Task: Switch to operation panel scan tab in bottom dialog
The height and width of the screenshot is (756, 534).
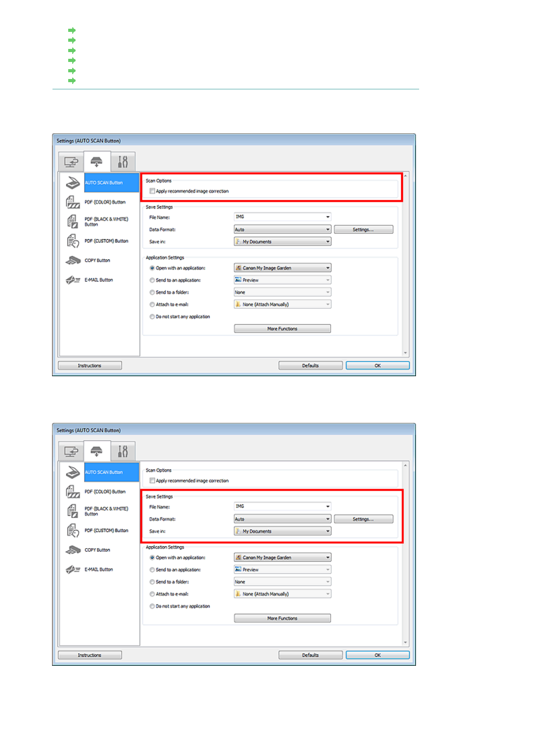Action: [x=96, y=451]
